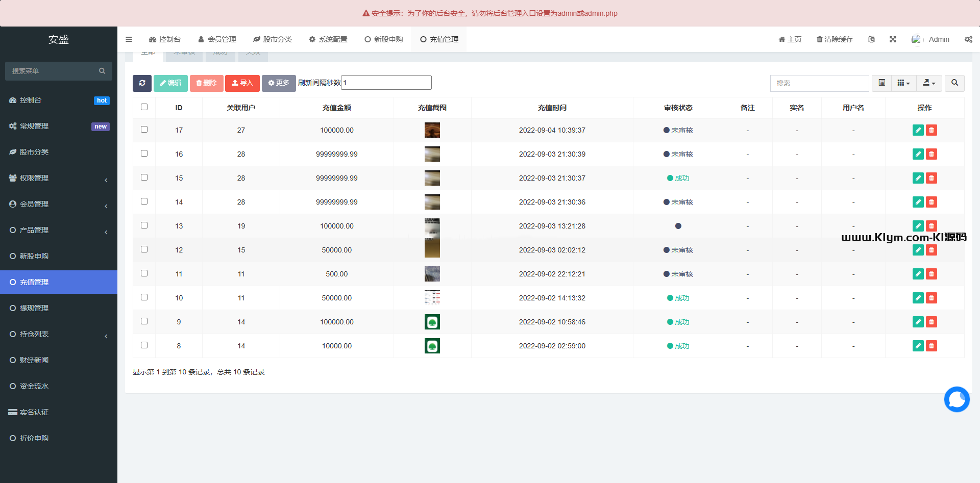This screenshot has height=483, width=980.
Task: Click the search magnifier button beside toolbar
Action: (x=954, y=83)
